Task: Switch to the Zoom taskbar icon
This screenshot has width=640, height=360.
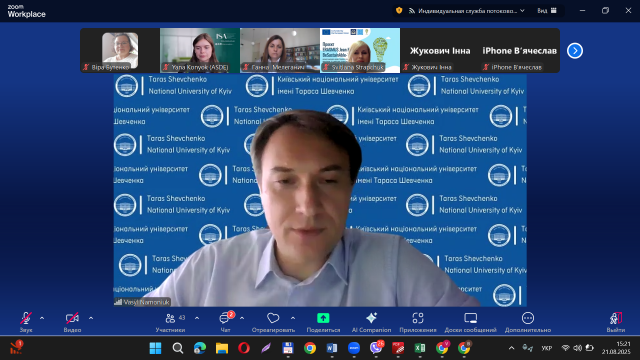Action: [x=354, y=348]
